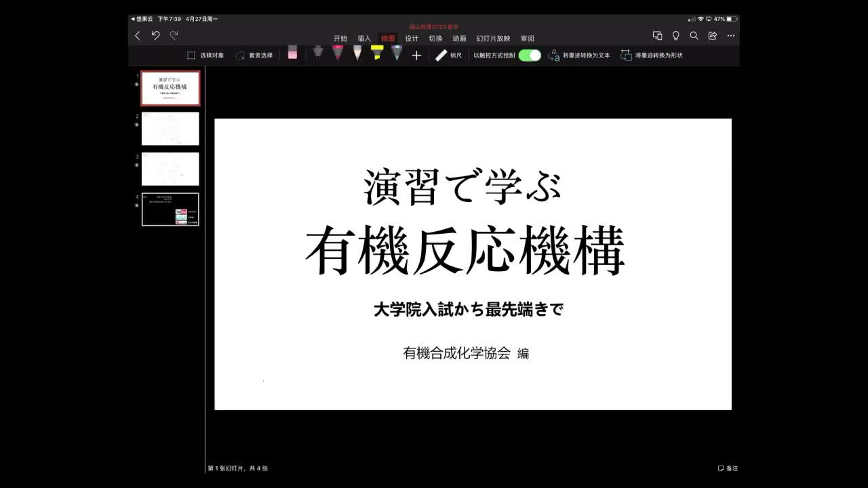
Task: Convert ink to text (将墨迹转换为文本)
Action: pyautogui.click(x=579, y=55)
